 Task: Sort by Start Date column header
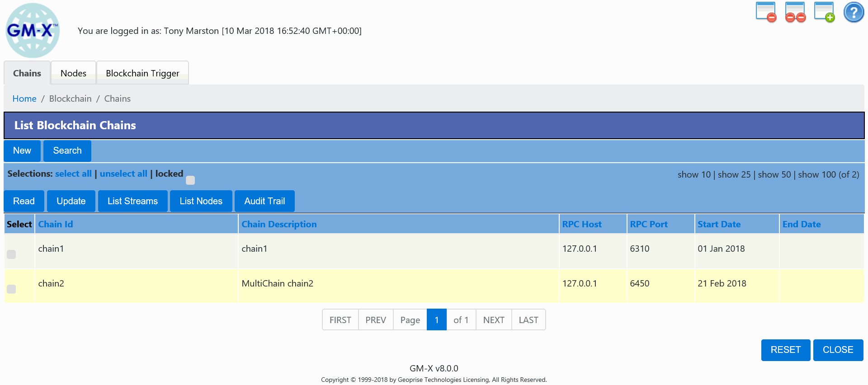[719, 224]
